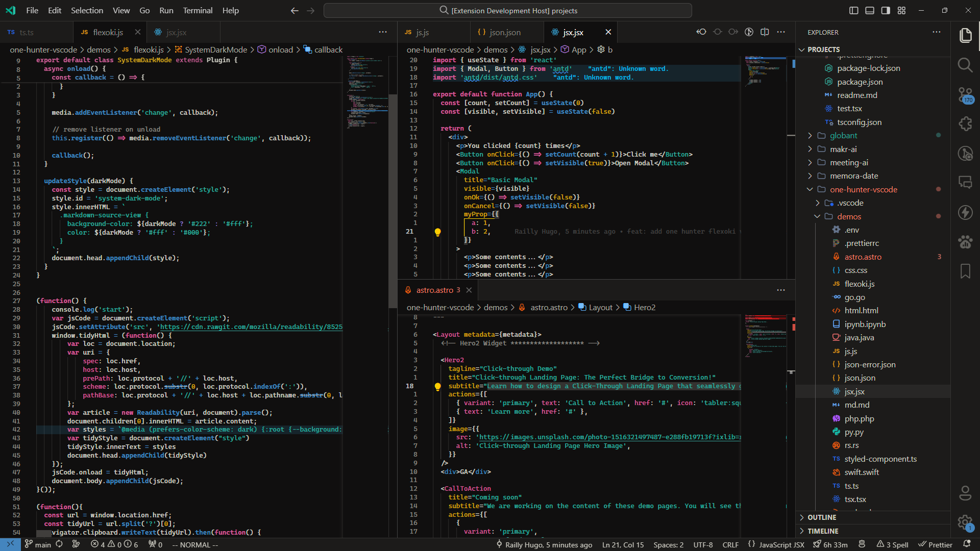
Task: Click the lightbulb on line 21 of jsx.jsx
Action: coord(437,232)
